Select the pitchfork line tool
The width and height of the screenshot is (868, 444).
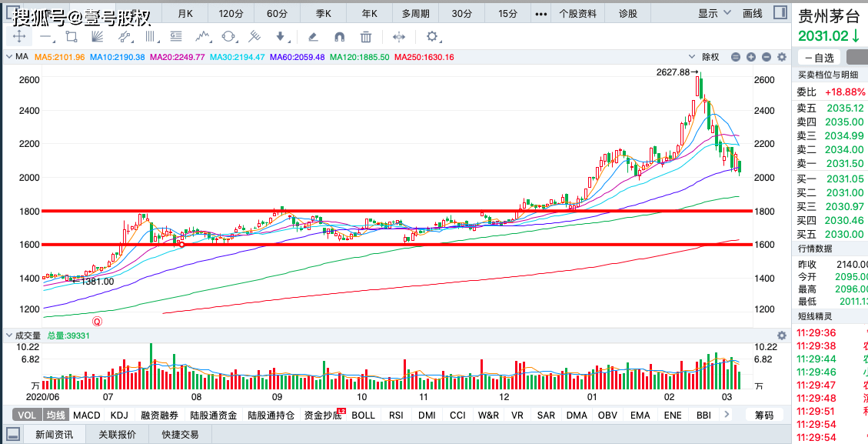(254, 37)
